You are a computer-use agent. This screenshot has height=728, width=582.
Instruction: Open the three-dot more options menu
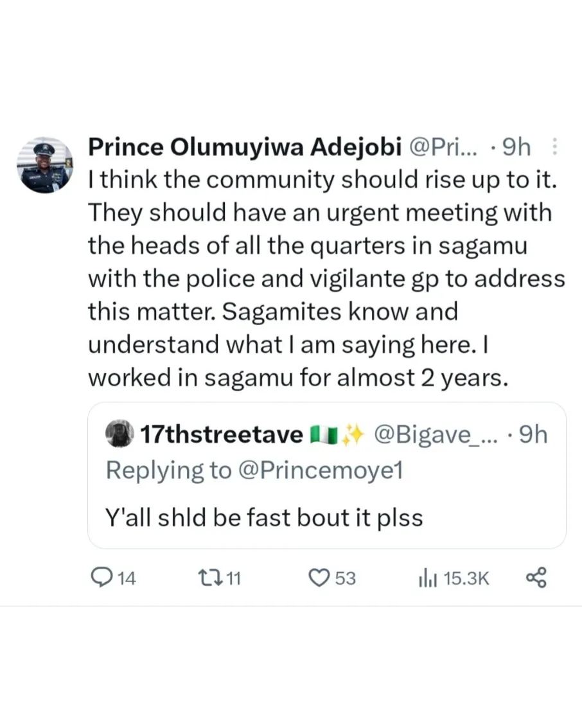pos(555,148)
